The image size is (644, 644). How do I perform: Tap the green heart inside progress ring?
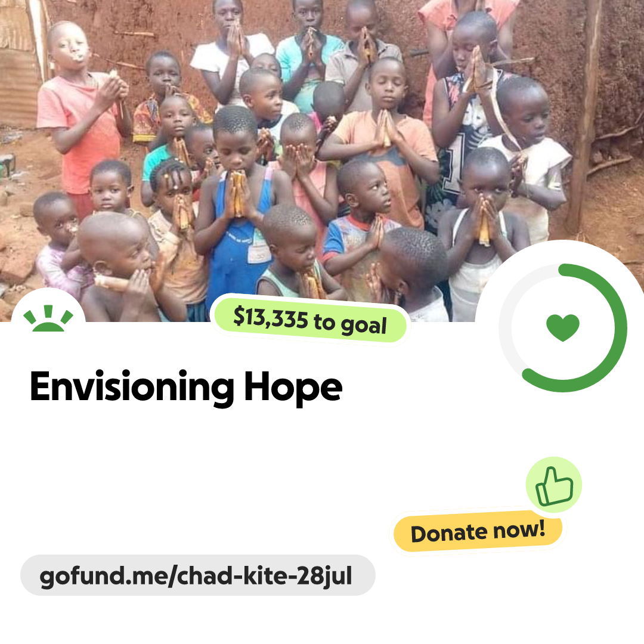[563, 327]
